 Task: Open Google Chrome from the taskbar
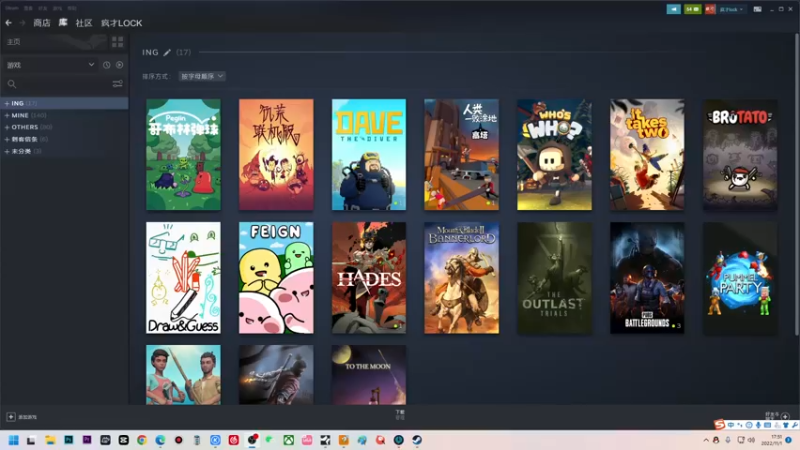tap(142, 440)
